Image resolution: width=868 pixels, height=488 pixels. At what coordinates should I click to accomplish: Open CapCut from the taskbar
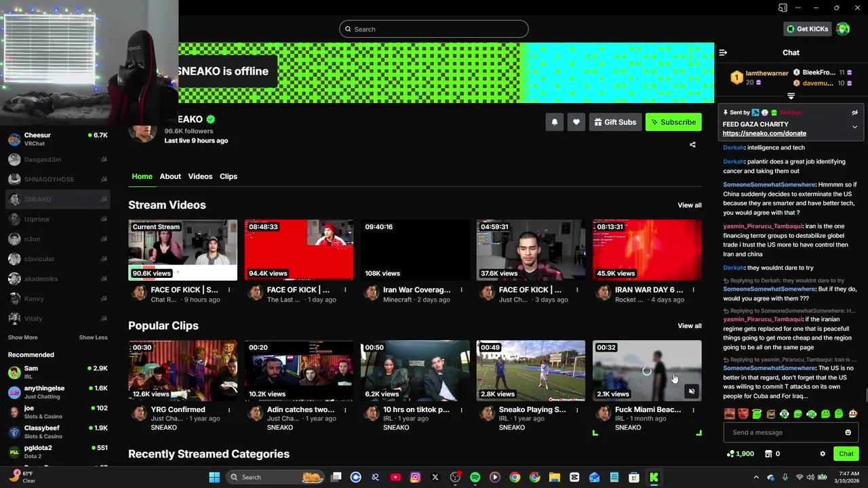tap(574, 477)
